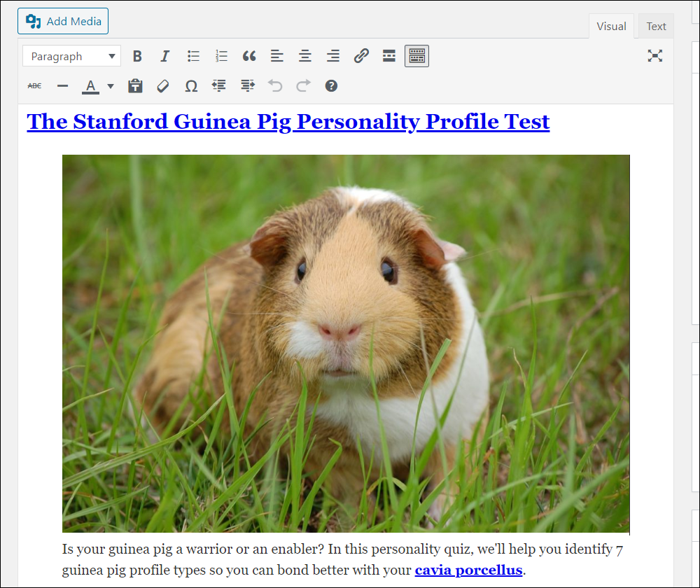
Task: Increase the paragraph indent
Action: point(247,85)
